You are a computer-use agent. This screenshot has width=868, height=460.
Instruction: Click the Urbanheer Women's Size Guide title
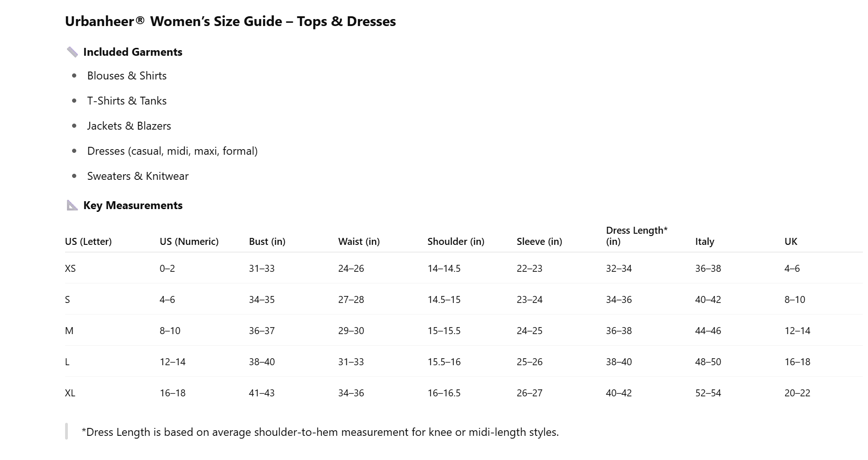[x=230, y=21]
